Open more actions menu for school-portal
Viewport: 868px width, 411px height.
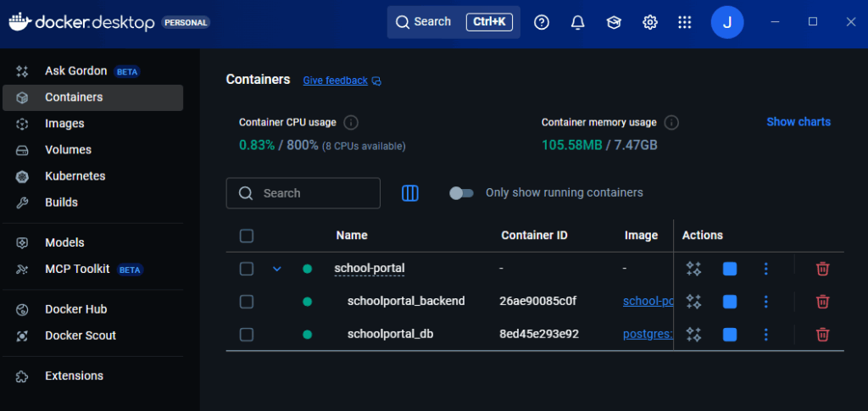tap(765, 269)
